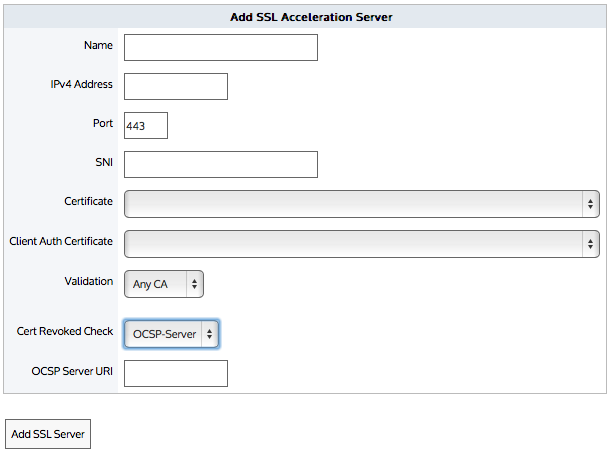Open Cert Revoked Check dropdown showing OCSP-Server
Screen dimensions: 610x455
(x=172, y=334)
